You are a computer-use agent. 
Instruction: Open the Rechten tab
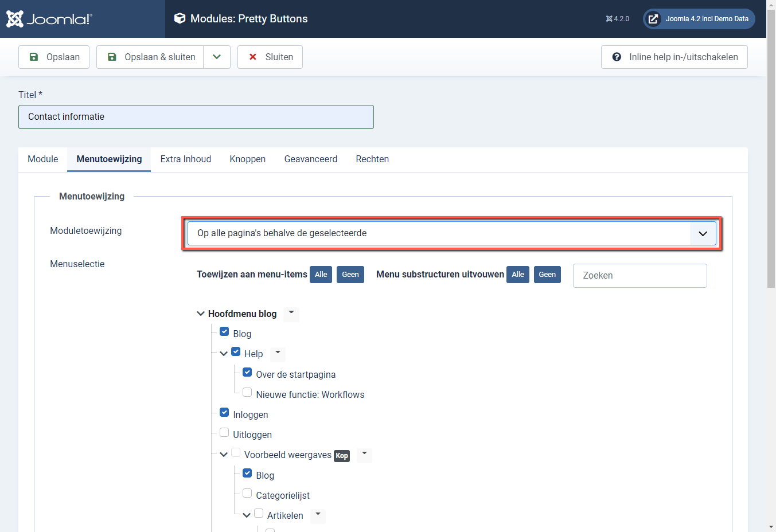pyautogui.click(x=372, y=159)
